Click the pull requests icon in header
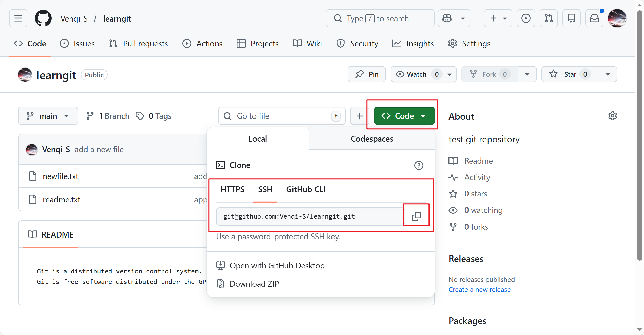 (x=549, y=18)
